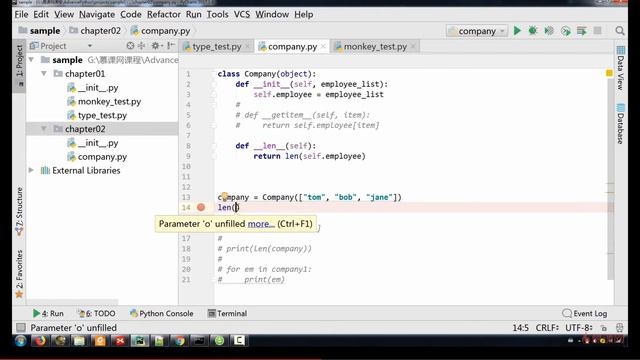Collapse the sample project root node

[x=31, y=60]
